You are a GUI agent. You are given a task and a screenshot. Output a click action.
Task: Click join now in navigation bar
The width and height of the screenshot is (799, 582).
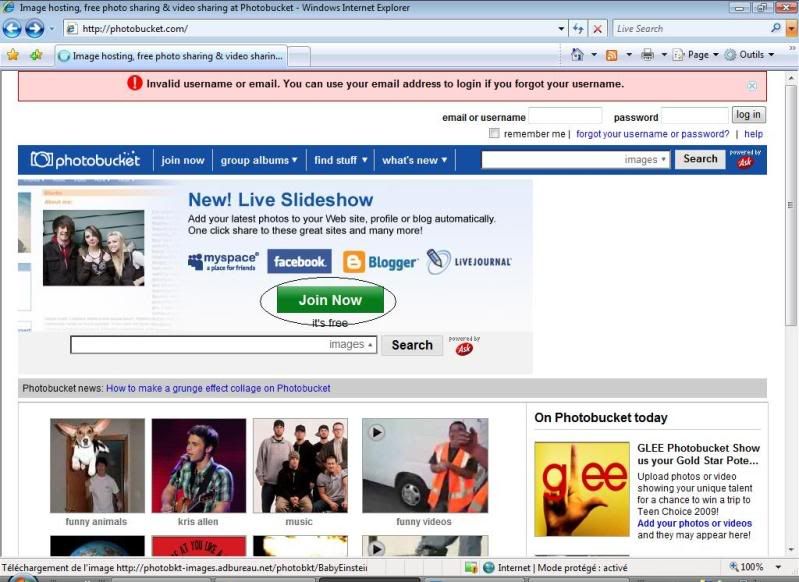182,160
